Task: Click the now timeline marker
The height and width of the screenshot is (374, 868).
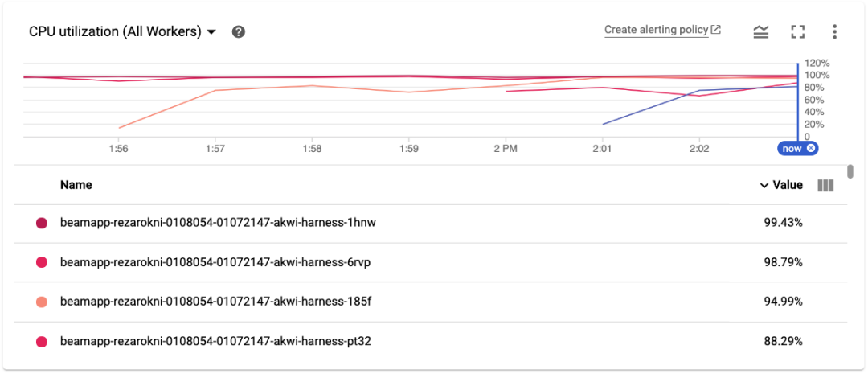Action: pyautogui.click(x=792, y=148)
